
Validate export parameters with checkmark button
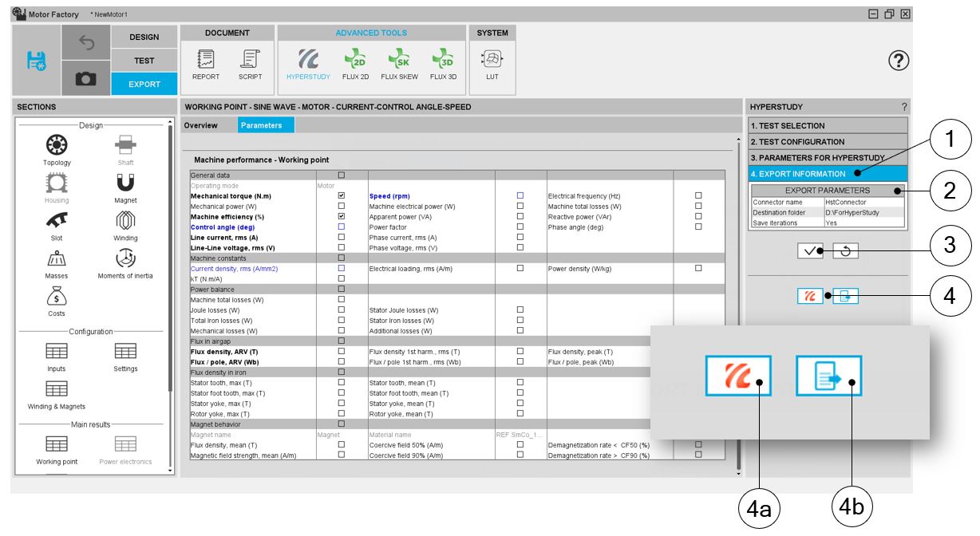pos(810,251)
